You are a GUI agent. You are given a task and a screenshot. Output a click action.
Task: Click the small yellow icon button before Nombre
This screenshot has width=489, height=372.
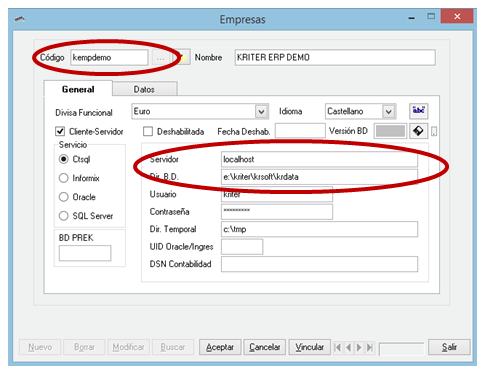(183, 58)
